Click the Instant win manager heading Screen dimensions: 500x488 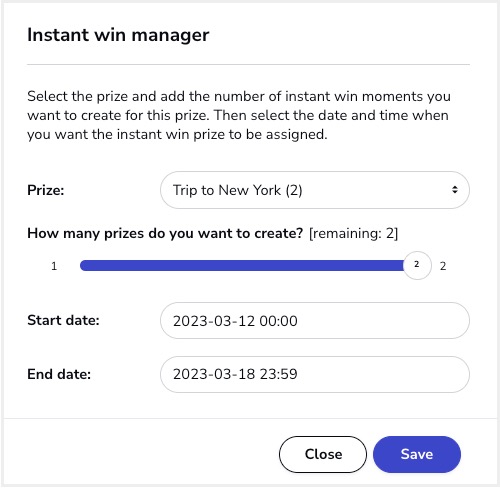point(118,35)
